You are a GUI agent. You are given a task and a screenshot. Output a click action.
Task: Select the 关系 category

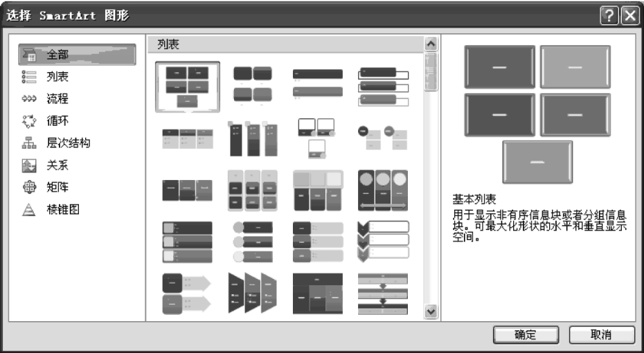pyautogui.click(x=57, y=165)
